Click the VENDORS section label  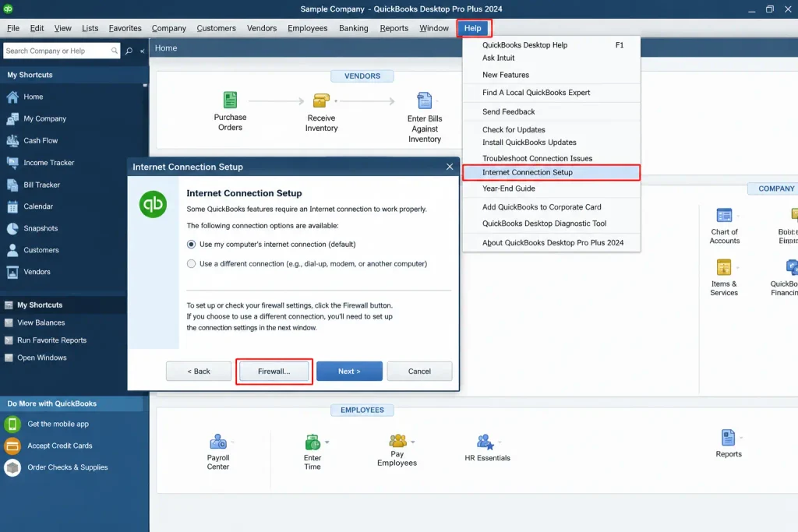(362, 76)
